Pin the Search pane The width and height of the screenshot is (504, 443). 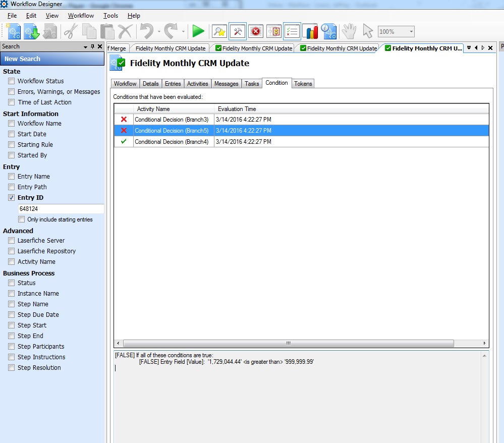92,46
